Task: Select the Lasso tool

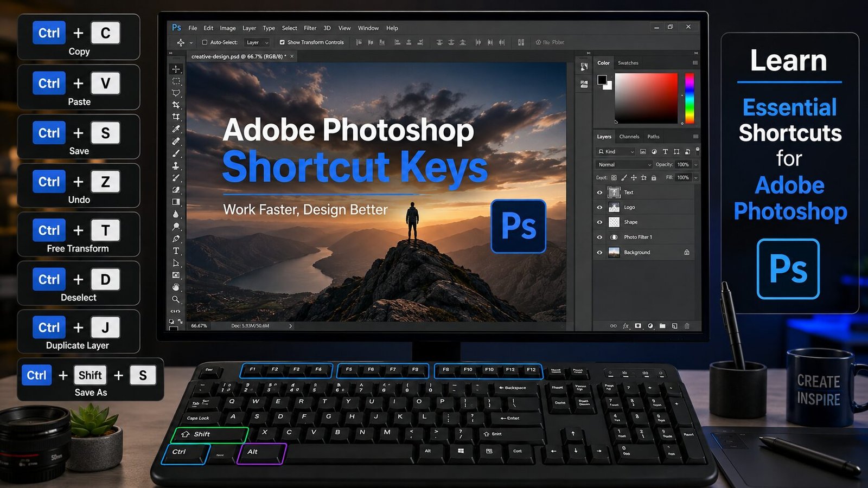Action: [176, 93]
